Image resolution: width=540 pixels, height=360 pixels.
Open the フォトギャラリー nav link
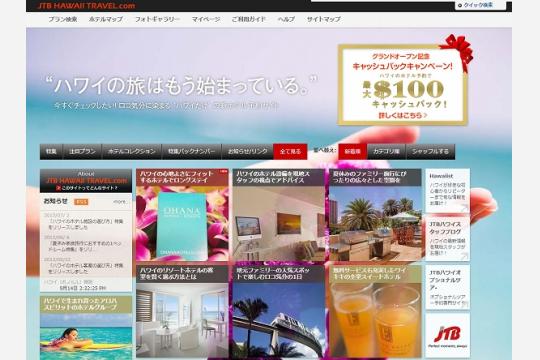[157, 19]
